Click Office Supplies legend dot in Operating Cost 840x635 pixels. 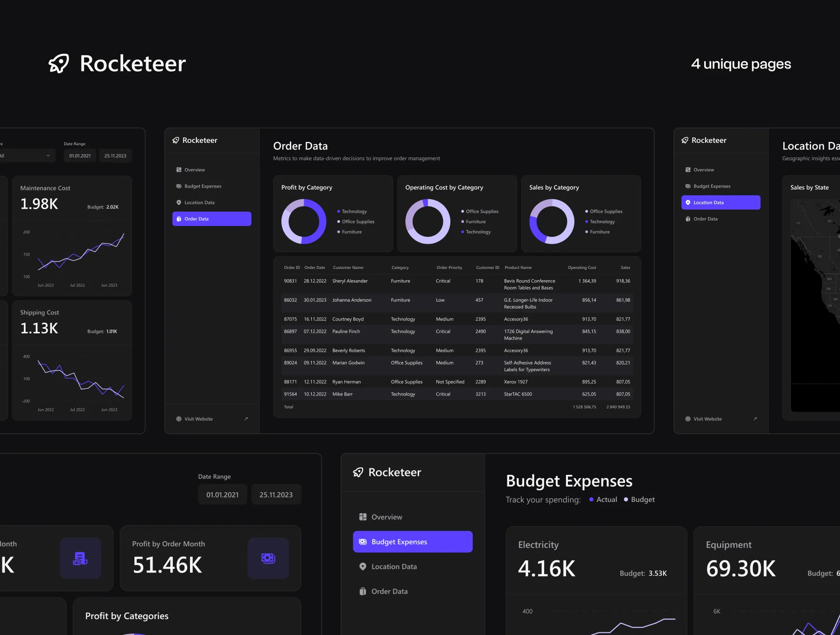tap(463, 212)
